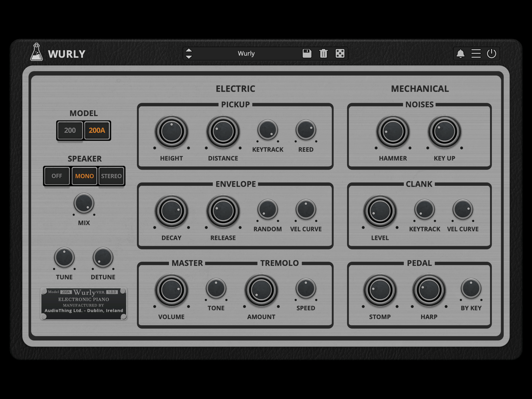Screen dimensions: 532x399
Task: Click the Wurly Electronic Piano nameplate
Action: (84, 304)
